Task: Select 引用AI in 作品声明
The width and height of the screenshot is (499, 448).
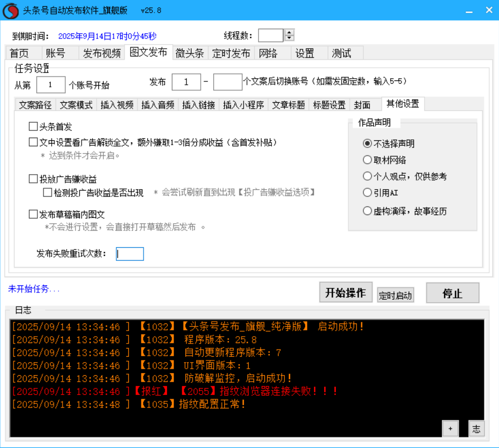Action: click(367, 192)
